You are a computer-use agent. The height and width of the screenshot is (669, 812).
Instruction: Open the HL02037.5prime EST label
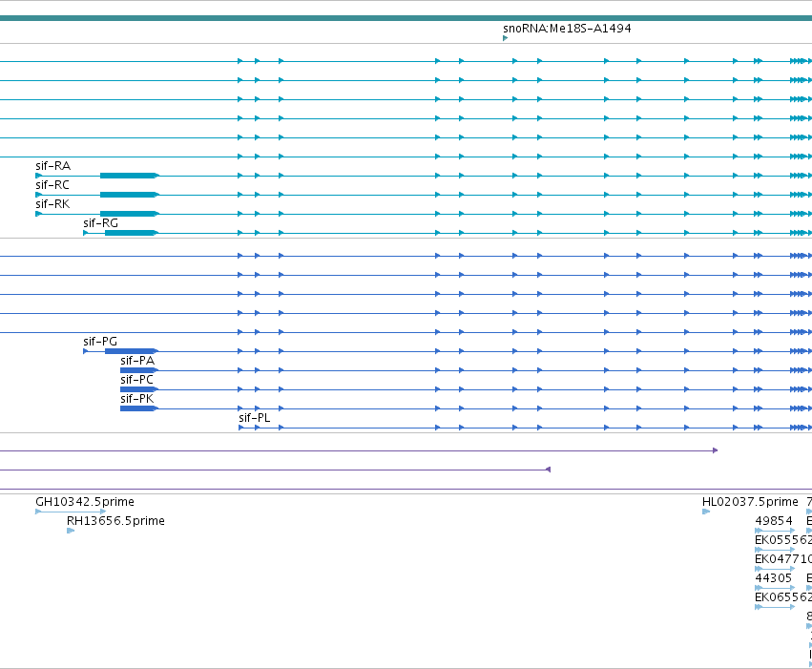750,502
